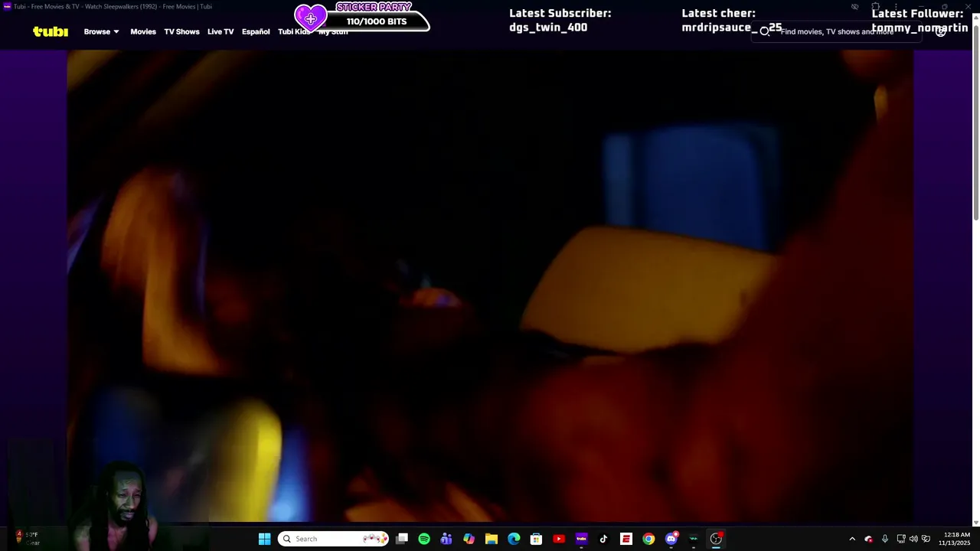This screenshot has width=980, height=551.
Task: Click the taskbar Search box
Action: 333,539
